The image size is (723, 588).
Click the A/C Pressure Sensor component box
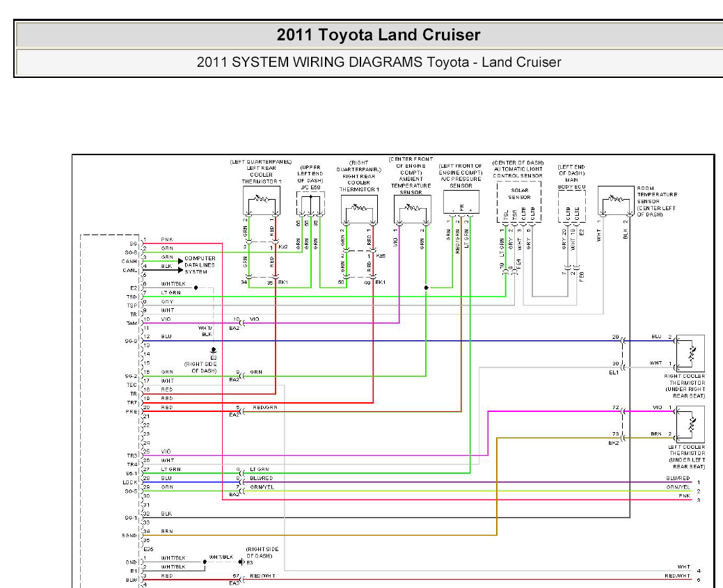(x=461, y=202)
